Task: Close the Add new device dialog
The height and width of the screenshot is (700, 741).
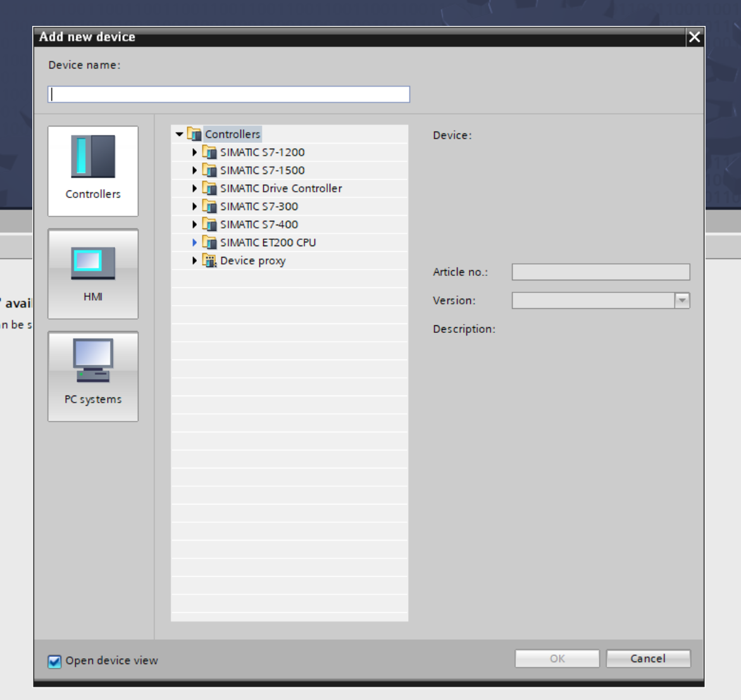Action: [694, 37]
